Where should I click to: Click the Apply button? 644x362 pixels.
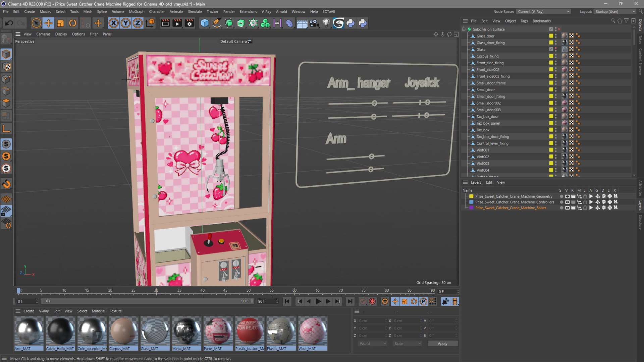442,344
